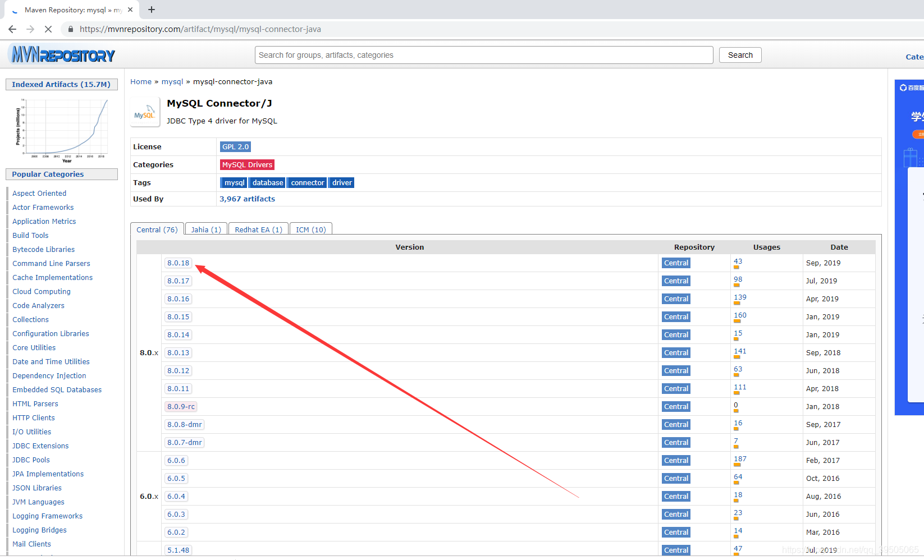The width and height of the screenshot is (924, 560).
Task: Select the mysql tag
Action: (x=234, y=182)
